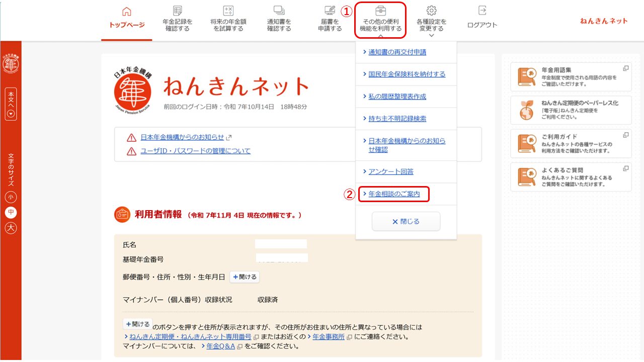Open 年金記録を確認する record icon

pos(177,11)
